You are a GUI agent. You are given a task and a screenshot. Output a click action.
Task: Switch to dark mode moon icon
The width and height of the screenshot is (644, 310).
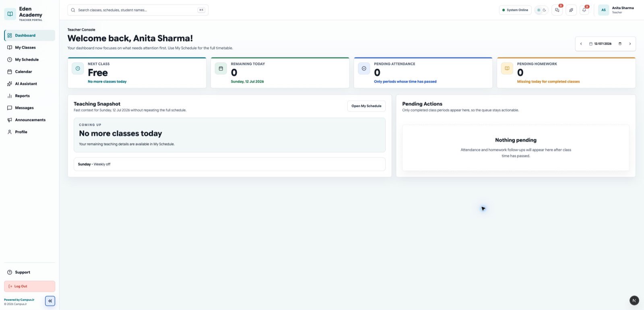(544, 10)
